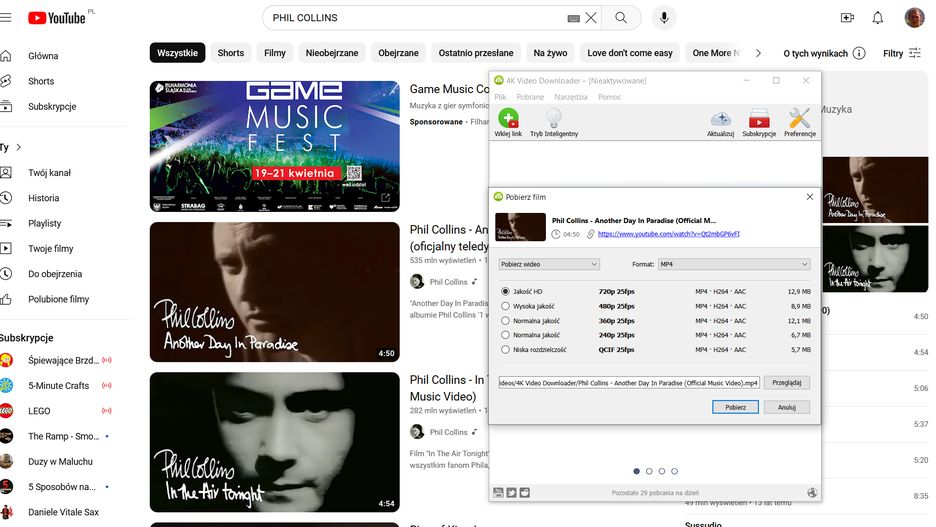Open Tryb Inteligentny smart mode

(553, 119)
